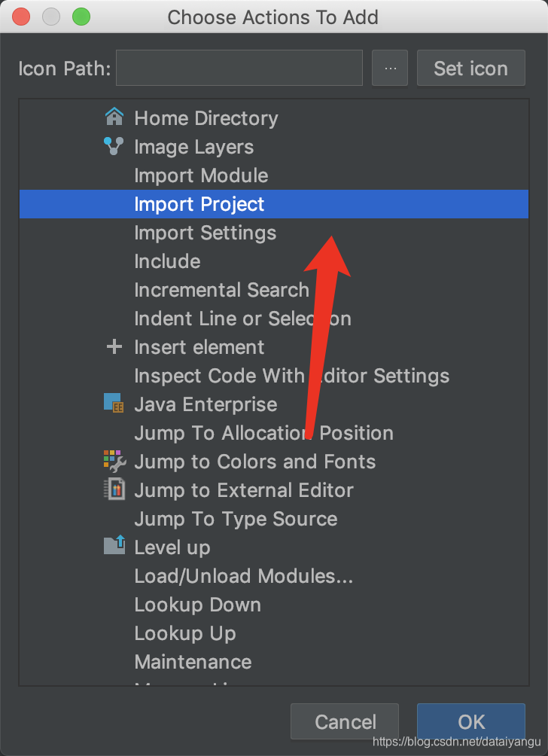
Task: Click the Jump to External Editor icon
Action: click(x=114, y=489)
